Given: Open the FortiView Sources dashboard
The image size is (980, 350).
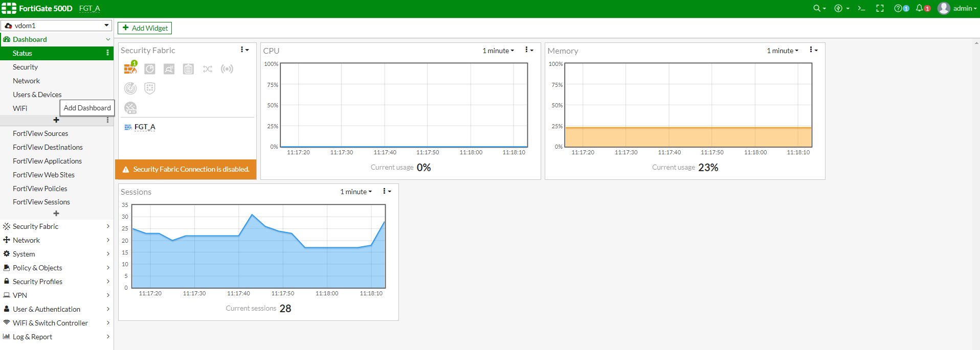Looking at the screenshot, I should 40,133.
